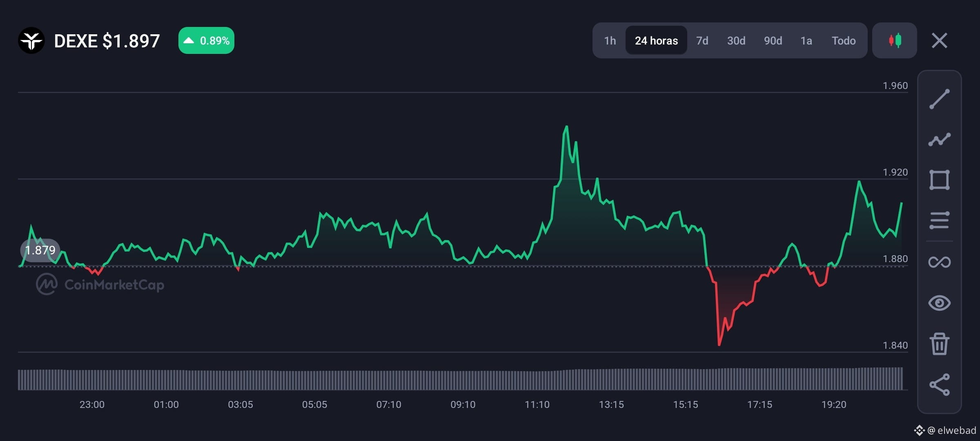980x441 pixels.
Task: Switch to candlestick chart view
Action: click(895, 40)
